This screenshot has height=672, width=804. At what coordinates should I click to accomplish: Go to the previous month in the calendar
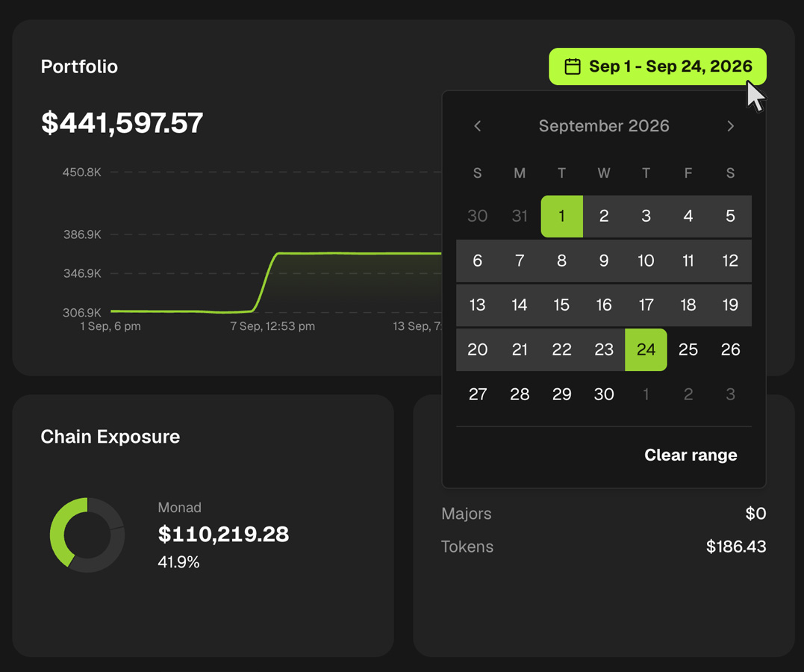pyautogui.click(x=477, y=126)
